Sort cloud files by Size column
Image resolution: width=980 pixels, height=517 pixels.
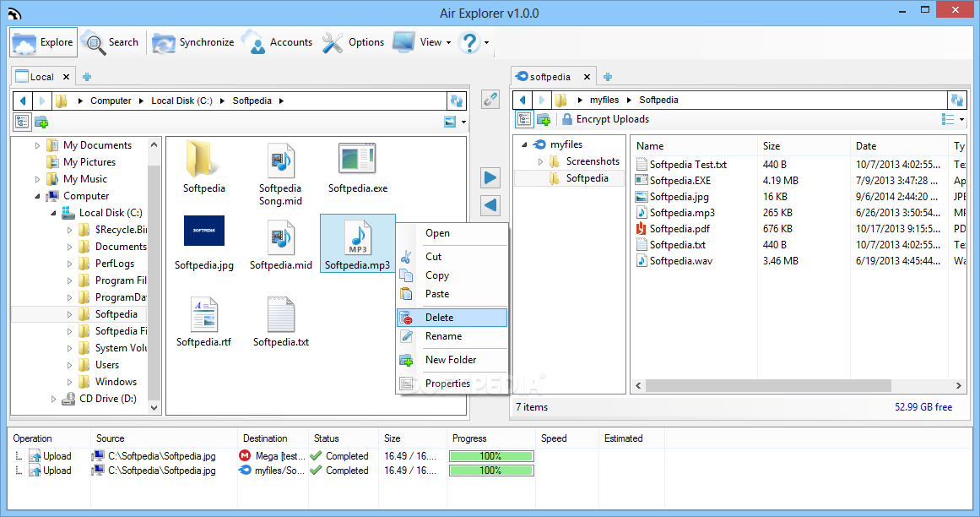tap(804, 146)
